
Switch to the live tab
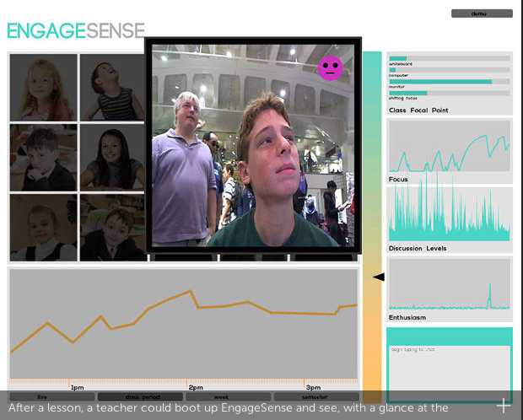click(52, 397)
